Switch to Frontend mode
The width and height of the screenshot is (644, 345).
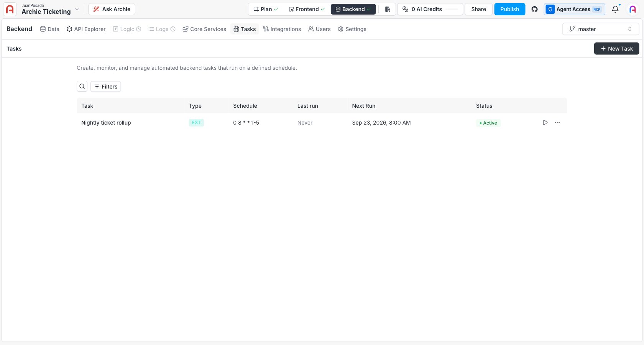(x=307, y=9)
